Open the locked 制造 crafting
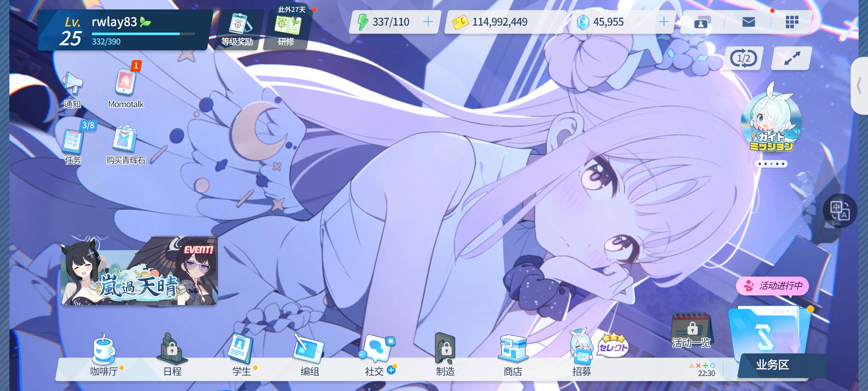Screen dimensions: 868x391 click(x=446, y=356)
